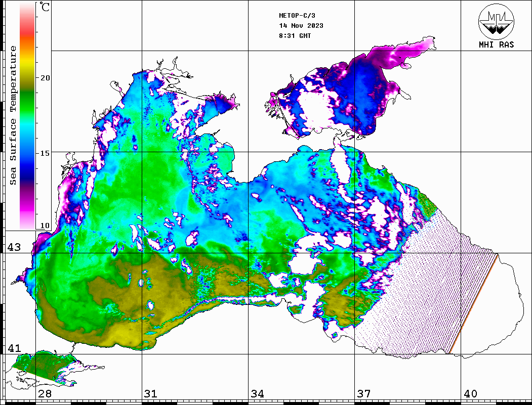Screen dimensions: 532x405
Task: Click the 'Sea Surface Temperature' legend title
Action: click(x=13, y=115)
